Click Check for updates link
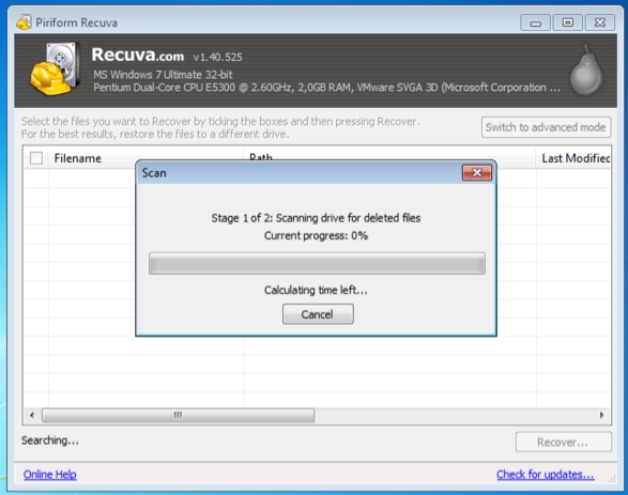The height and width of the screenshot is (495, 628). [x=545, y=475]
